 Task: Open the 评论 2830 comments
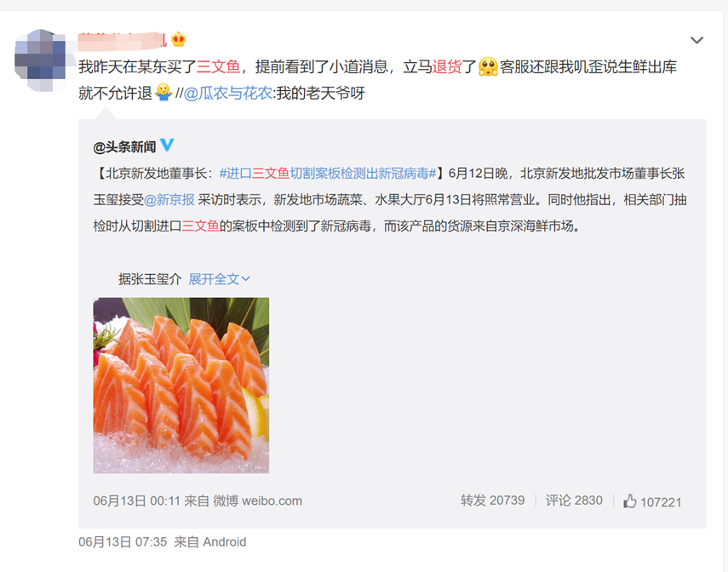tap(574, 500)
